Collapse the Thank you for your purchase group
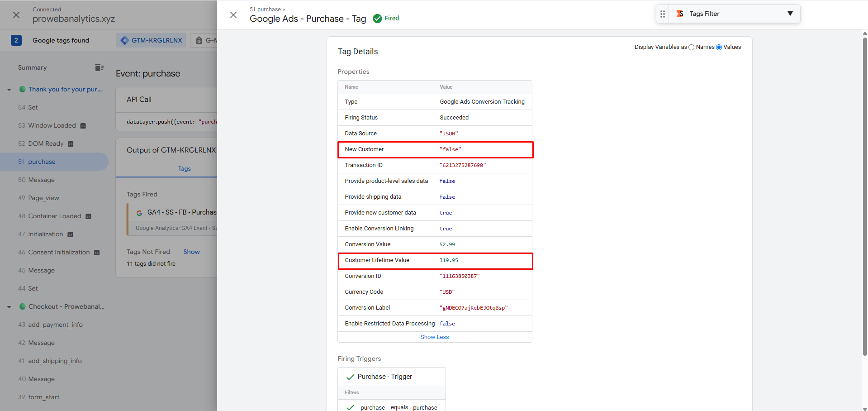Screen dimensions: 868x411 coord(9,90)
